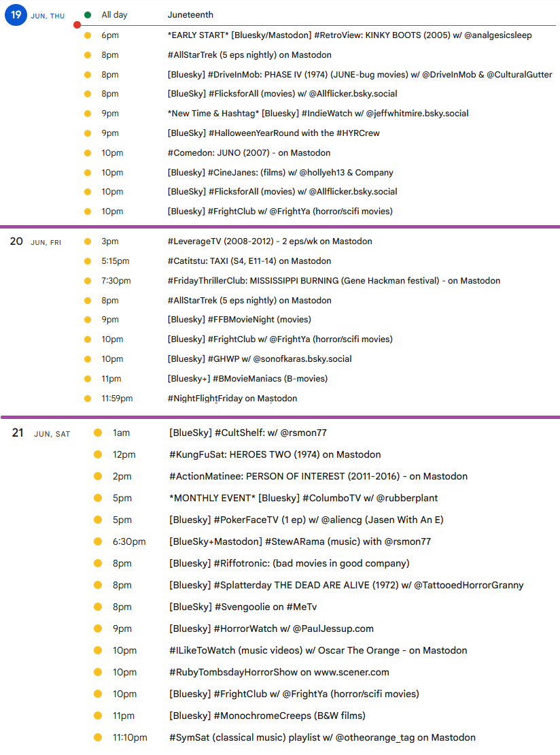Open the #HalloweenYearRound event
The width and height of the screenshot is (560, 755).
pyautogui.click(x=273, y=133)
